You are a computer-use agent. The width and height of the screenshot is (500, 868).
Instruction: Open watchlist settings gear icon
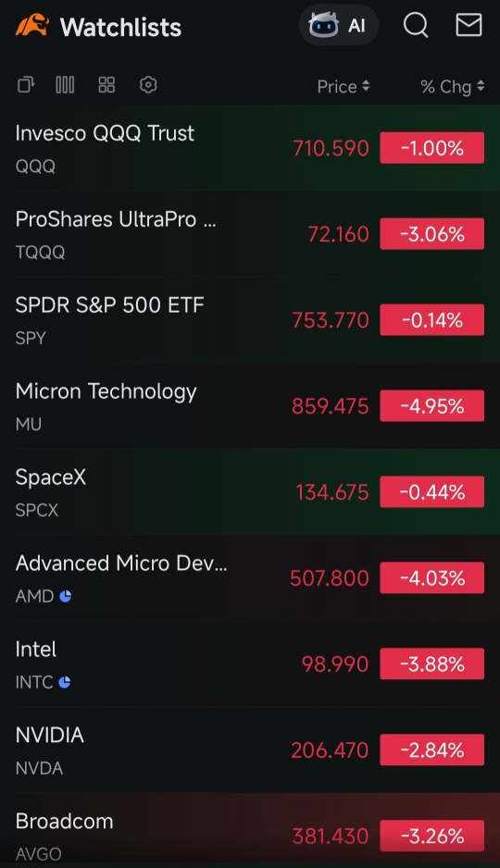(x=148, y=85)
